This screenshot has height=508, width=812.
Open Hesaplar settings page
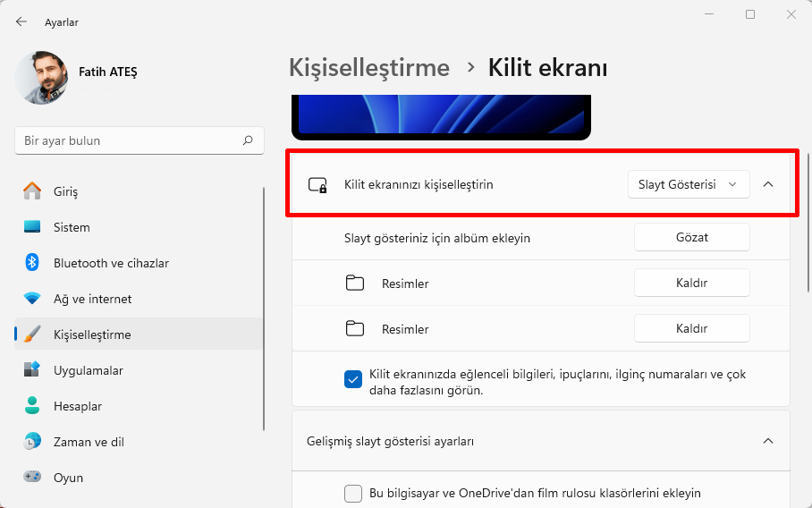point(139,405)
